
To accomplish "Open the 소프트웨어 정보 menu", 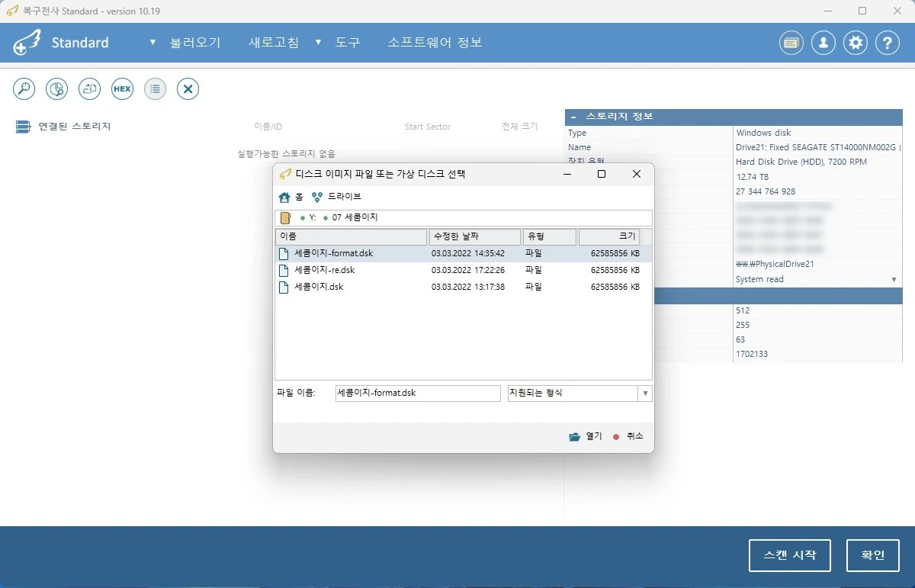I will click(x=435, y=43).
